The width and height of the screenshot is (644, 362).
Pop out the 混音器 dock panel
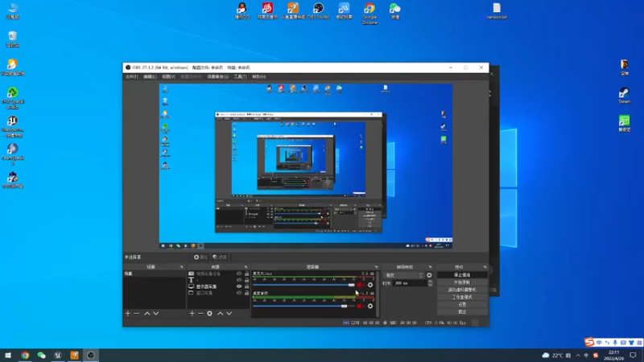tap(376, 267)
